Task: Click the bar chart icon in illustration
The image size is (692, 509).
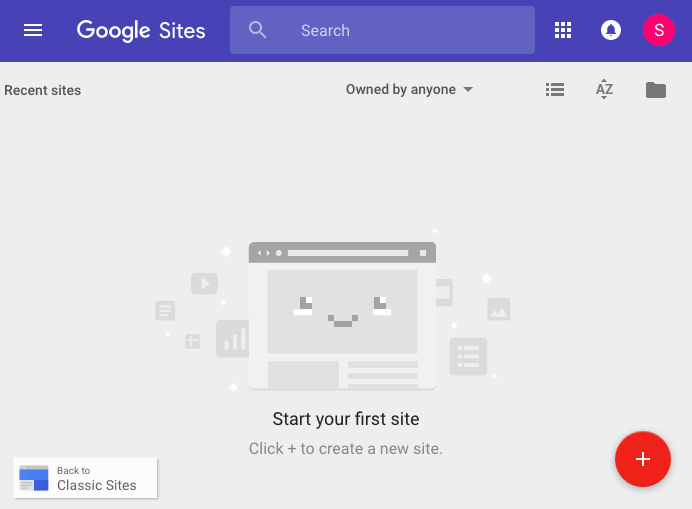Action: coord(233,338)
